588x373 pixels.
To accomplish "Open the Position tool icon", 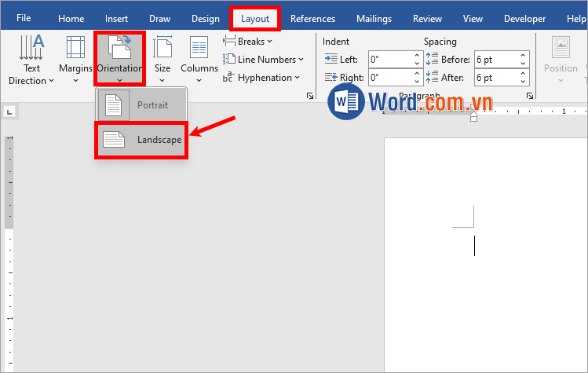I will click(561, 49).
